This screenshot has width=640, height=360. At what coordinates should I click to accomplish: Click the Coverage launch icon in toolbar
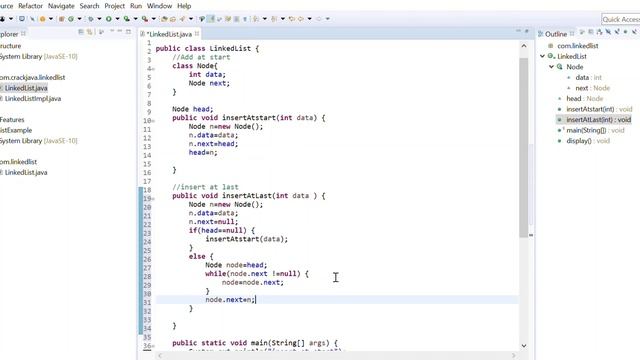tap(127, 19)
